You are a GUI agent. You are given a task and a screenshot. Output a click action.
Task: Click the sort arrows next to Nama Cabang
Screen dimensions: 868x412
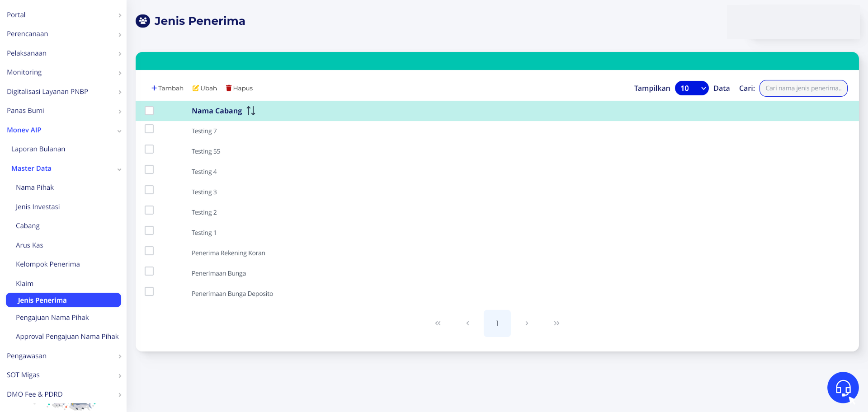point(251,111)
